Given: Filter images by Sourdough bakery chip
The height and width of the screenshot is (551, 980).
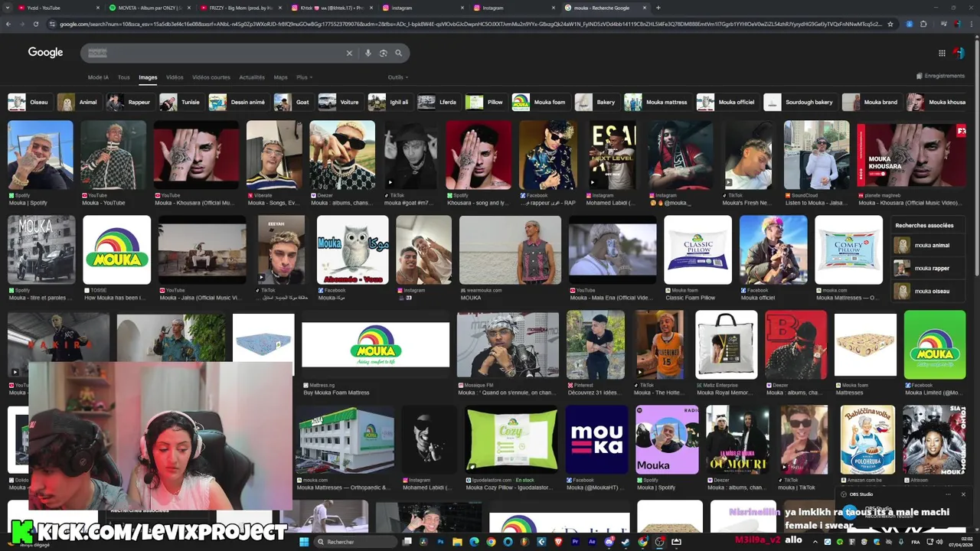Looking at the screenshot, I should tap(800, 102).
